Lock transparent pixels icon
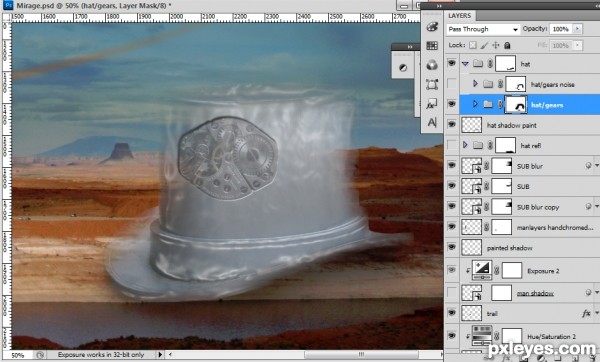Viewport: 600px width, 362px height. [473, 45]
